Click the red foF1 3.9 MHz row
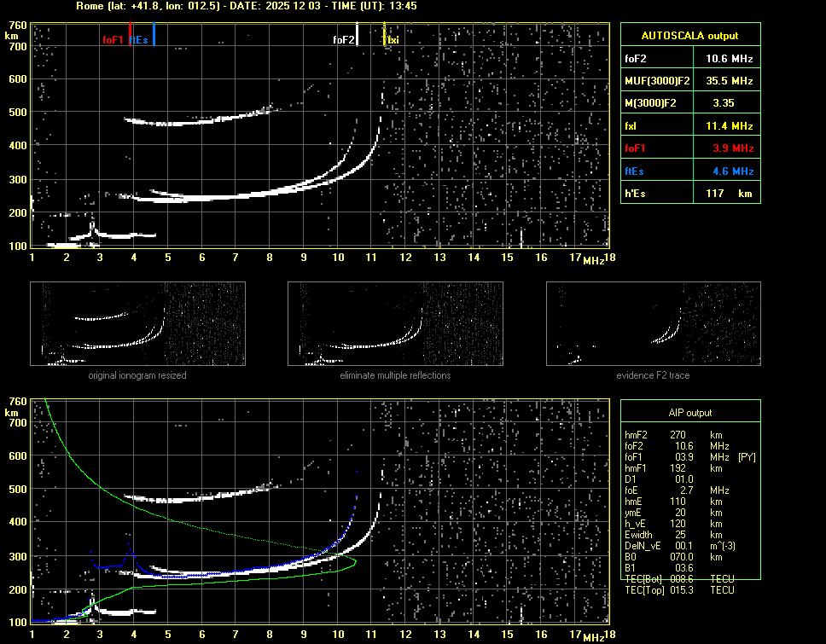This screenshot has width=826, height=644. [689, 148]
